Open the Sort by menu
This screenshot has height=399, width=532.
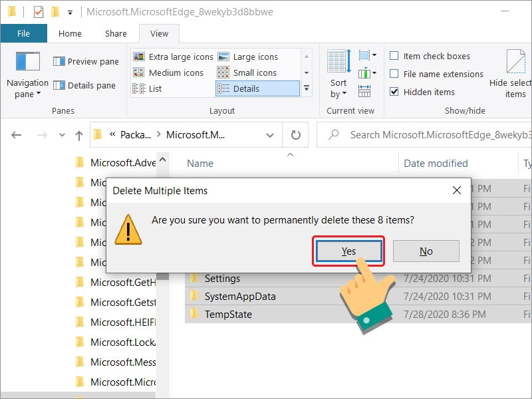click(338, 74)
